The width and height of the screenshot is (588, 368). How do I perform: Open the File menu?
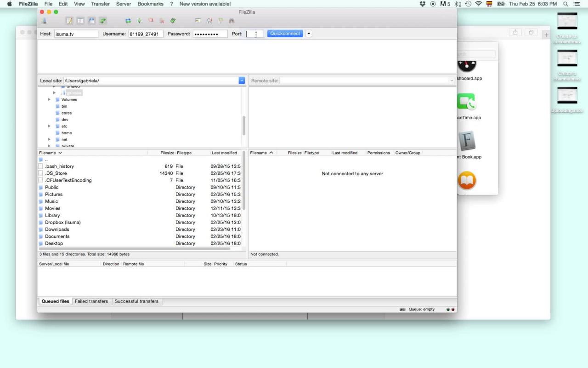[x=48, y=4]
